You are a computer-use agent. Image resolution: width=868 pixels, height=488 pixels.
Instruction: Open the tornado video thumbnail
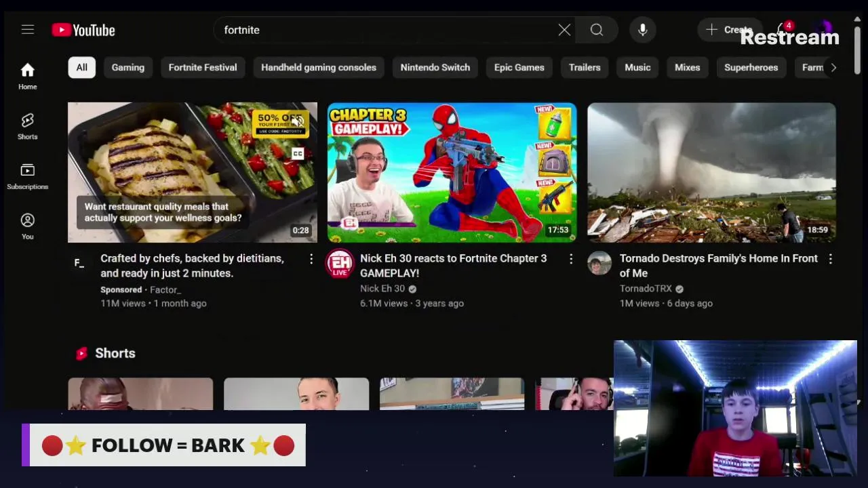coord(712,172)
